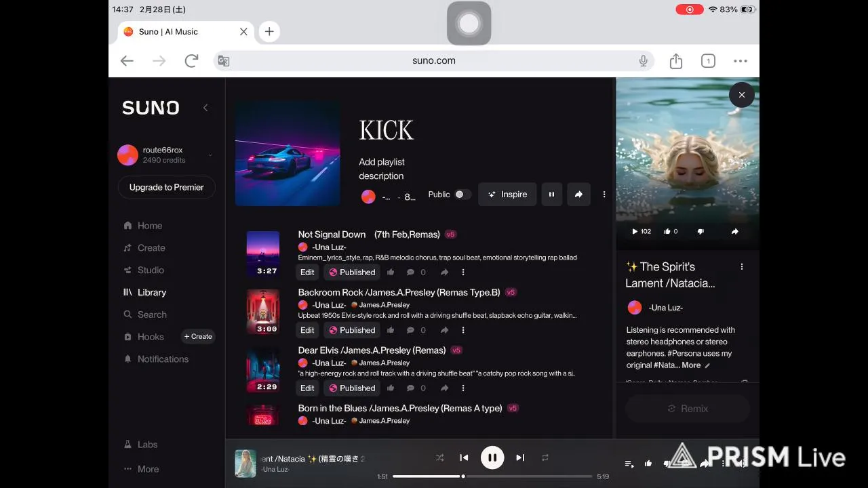Screen dimensions: 868x488
Task: Open more options for Dear Elvis
Action: click(x=463, y=388)
